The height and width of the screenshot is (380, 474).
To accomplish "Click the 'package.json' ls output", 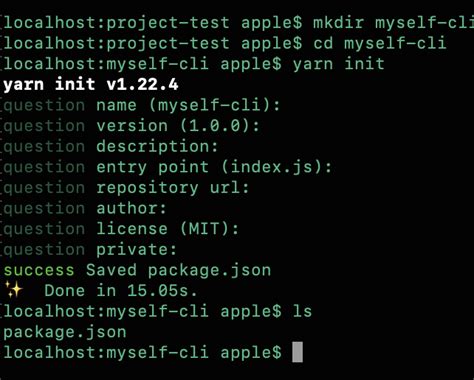I will click(x=65, y=332).
